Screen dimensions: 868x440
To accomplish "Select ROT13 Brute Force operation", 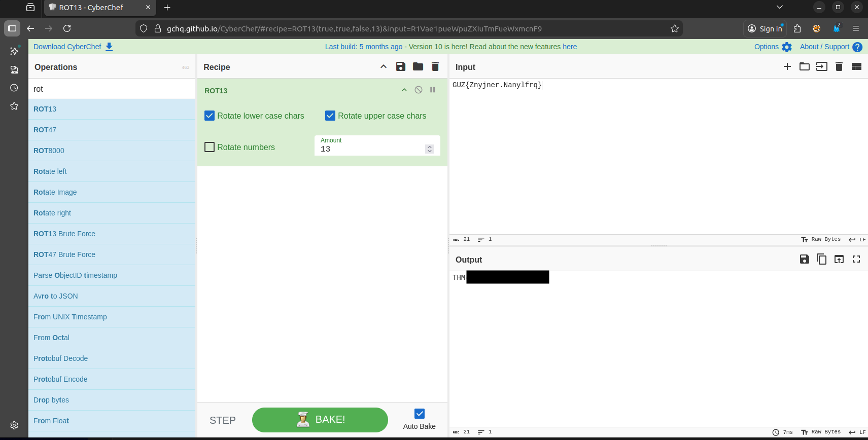I will tap(112, 234).
